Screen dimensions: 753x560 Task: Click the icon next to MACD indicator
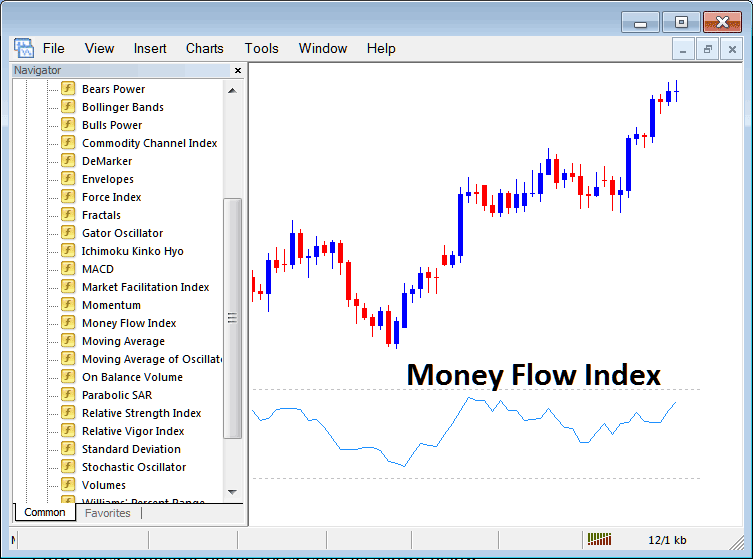coord(68,269)
